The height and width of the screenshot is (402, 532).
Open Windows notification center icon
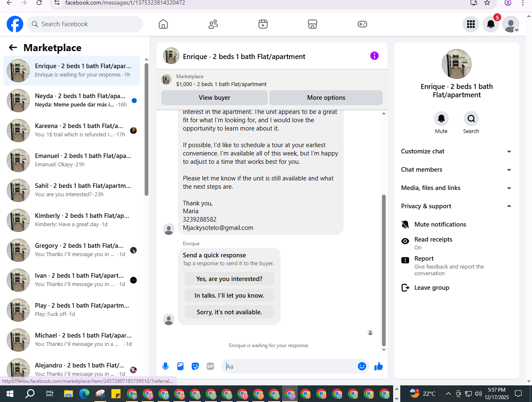click(x=518, y=393)
